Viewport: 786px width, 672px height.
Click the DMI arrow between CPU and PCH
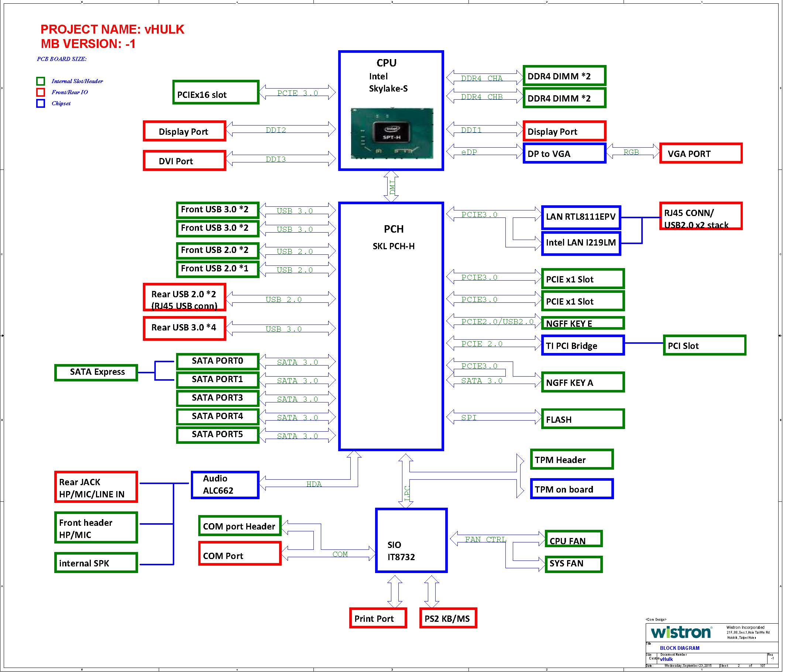pyautogui.click(x=391, y=187)
